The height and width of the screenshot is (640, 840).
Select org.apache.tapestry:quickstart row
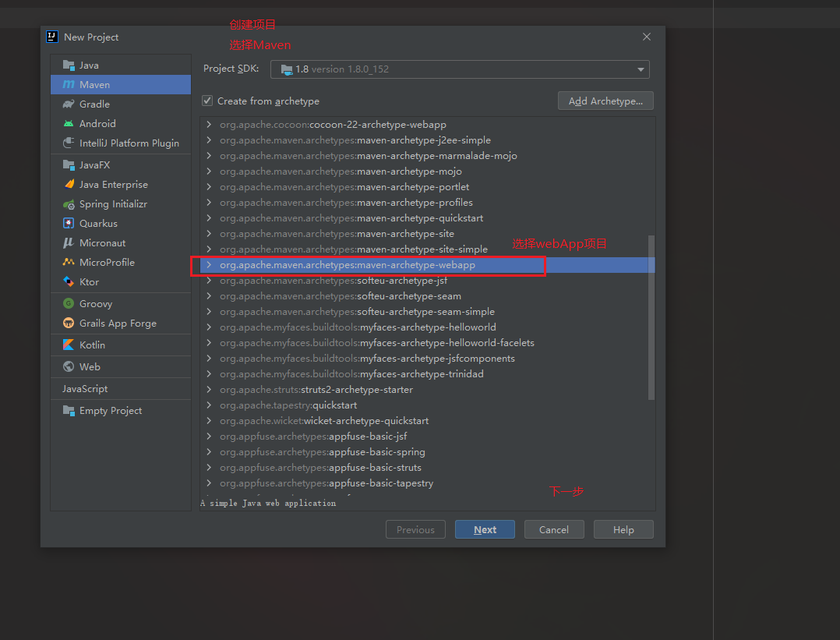click(x=427, y=405)
